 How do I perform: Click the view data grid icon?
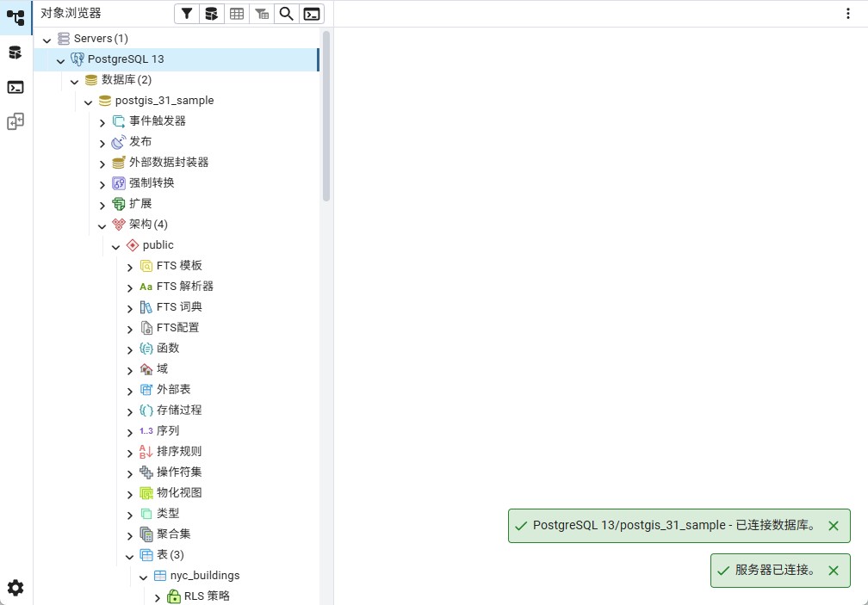[236, 14]
